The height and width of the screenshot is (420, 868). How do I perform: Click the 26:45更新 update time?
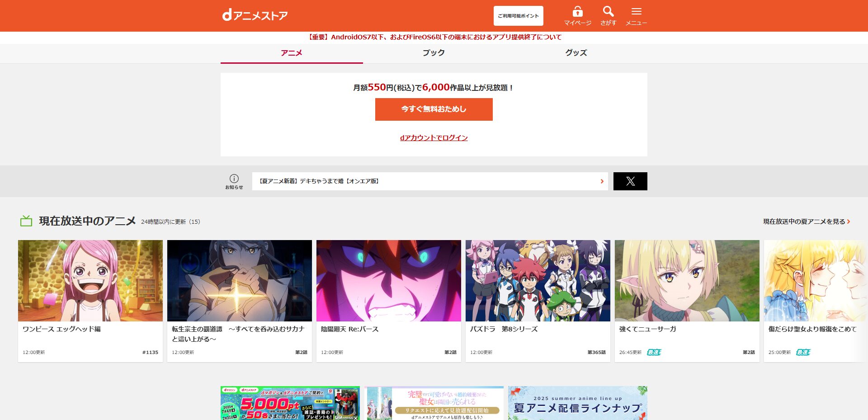tap(630, 352)
